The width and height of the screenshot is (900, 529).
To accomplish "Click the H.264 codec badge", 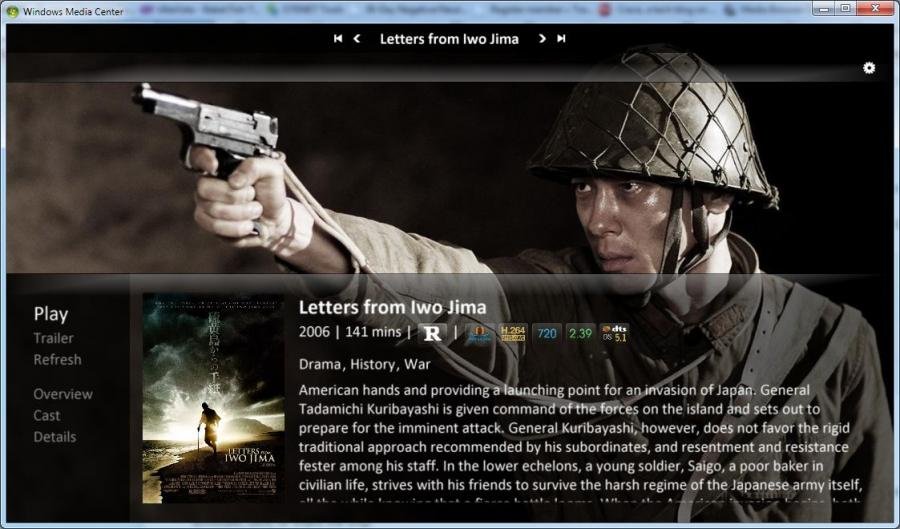I will pos(513,333).
